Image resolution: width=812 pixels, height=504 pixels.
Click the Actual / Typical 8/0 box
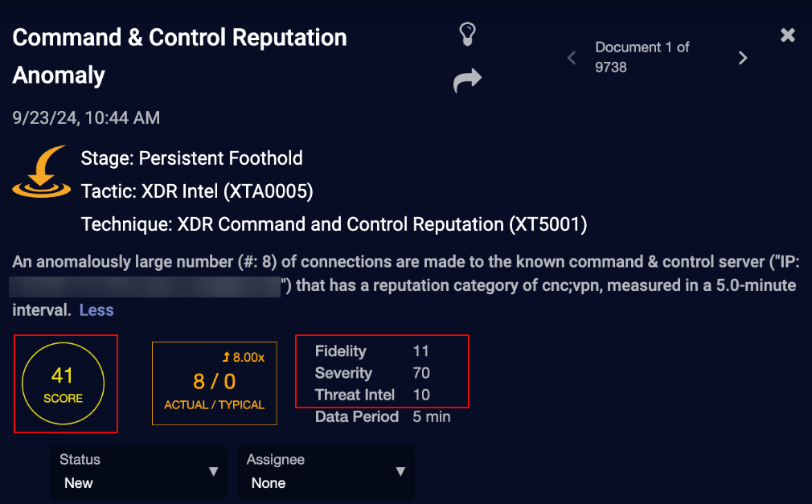click(x=215, y=383)
